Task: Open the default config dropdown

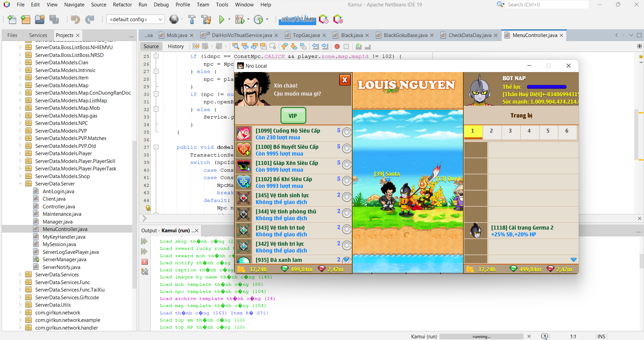Action: pyautogui.click(x=135, y=20)
